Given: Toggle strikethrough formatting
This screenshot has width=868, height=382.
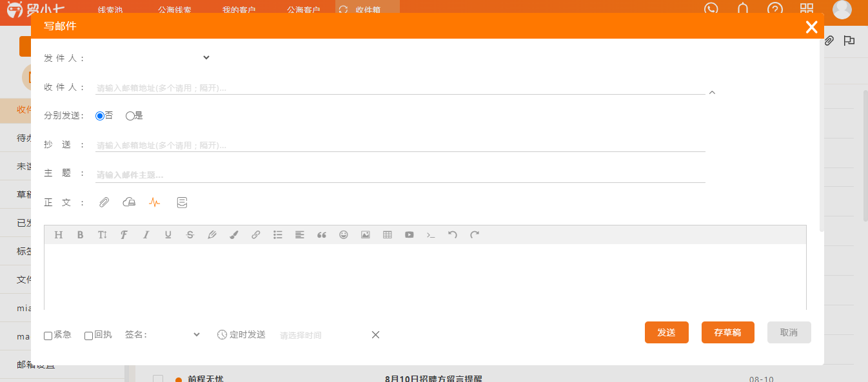Looking at the screenshot, I should coord(190,235).
